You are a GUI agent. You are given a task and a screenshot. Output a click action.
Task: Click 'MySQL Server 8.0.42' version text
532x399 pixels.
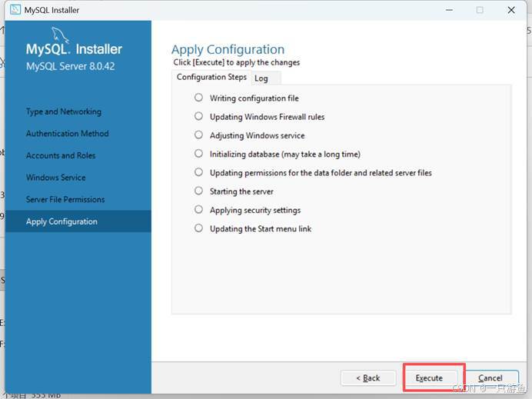(71, 66)
